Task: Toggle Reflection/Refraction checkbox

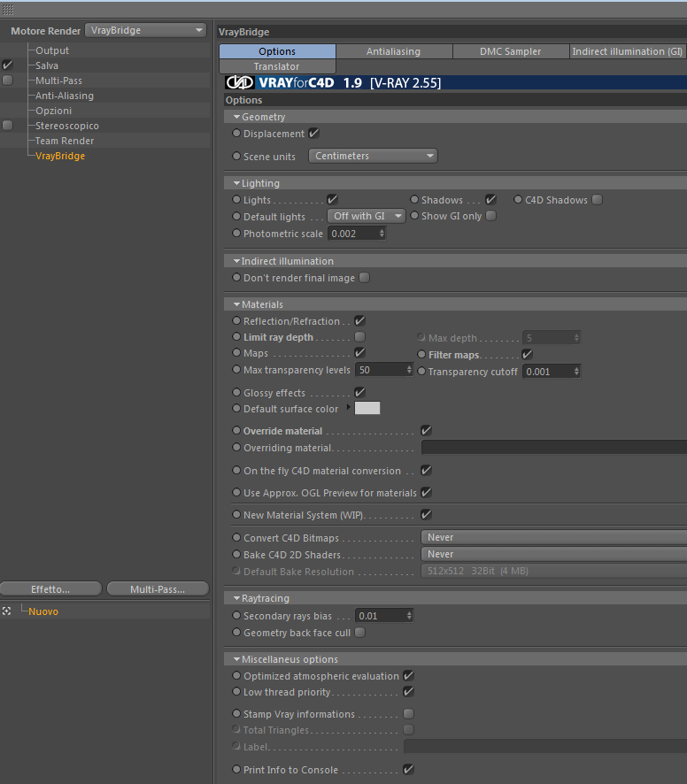Action: point(359,320)
